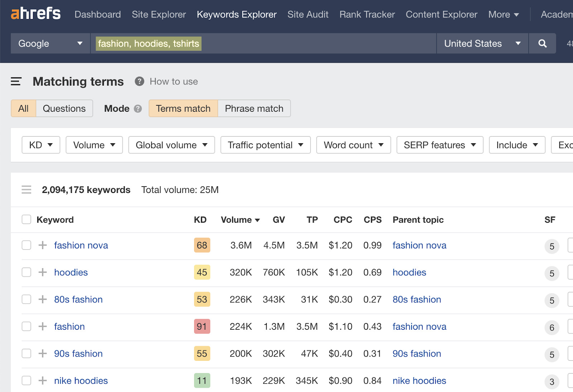Viewport: 573px width, 392px height.
Task: Expand the United States country dropdown
Action: click(x=482, y=44)
